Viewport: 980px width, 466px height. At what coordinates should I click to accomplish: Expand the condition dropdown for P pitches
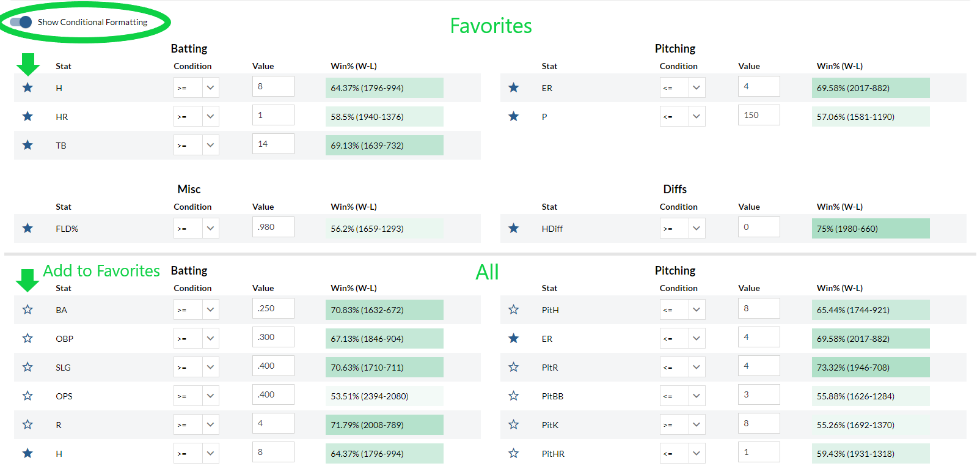point(682,116)
